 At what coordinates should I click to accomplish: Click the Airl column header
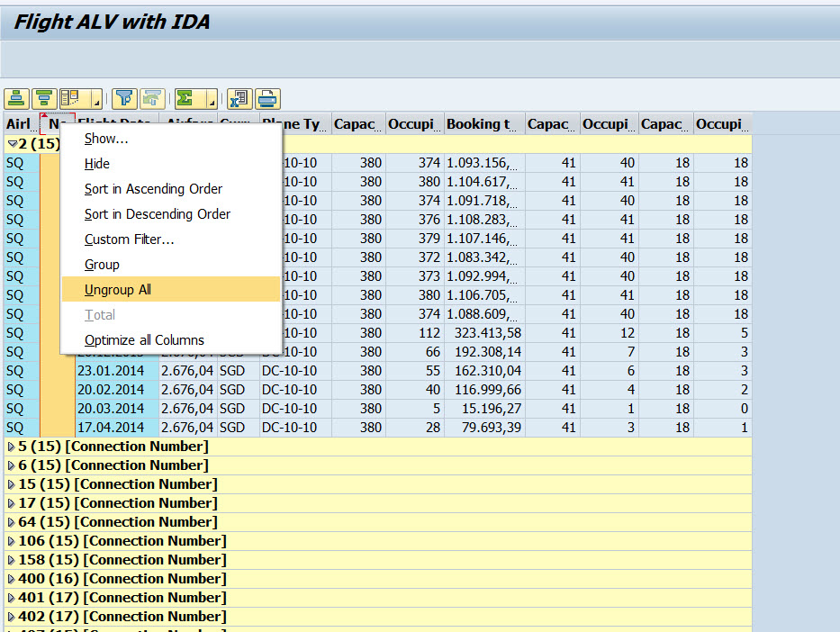[19, 123]
